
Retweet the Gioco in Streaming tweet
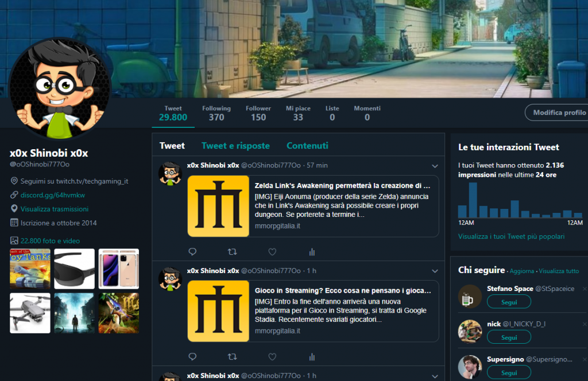(232, 357)
